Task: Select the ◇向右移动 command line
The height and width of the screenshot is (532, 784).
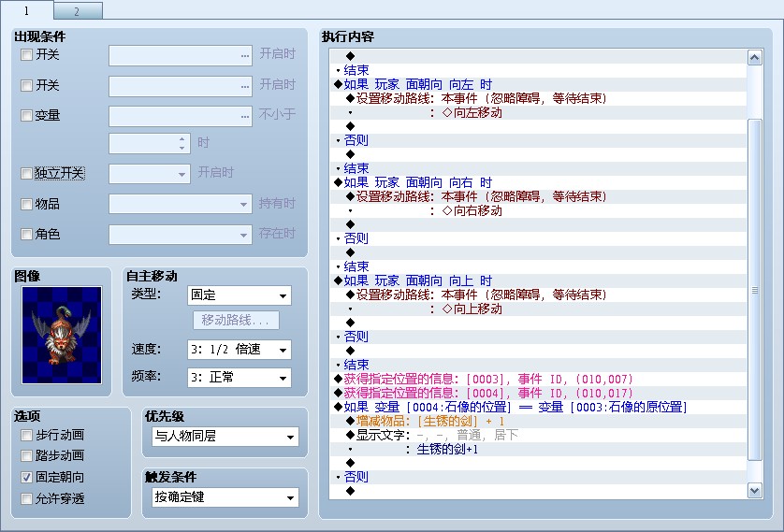Action: click(538, 210)
